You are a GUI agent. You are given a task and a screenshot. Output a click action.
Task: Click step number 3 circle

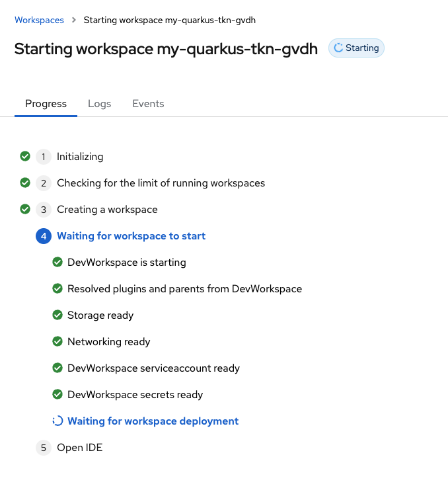(44, 210)
